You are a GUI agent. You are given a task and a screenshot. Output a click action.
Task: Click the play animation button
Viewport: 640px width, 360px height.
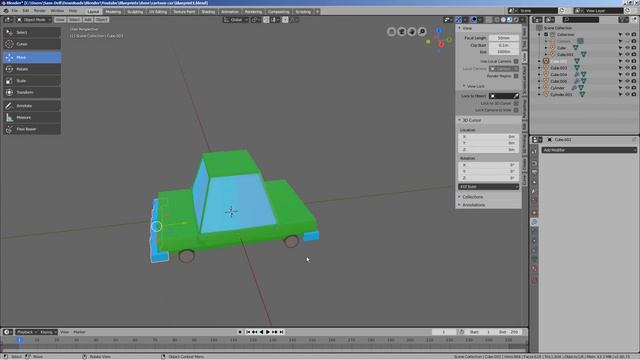pyautogui.click(x=268, y=332)
